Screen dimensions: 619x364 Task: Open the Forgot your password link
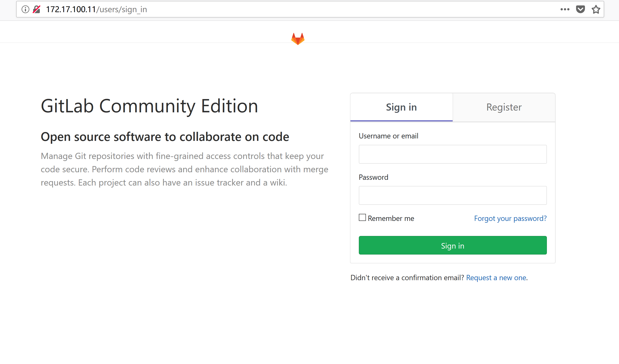pos(510,218)
